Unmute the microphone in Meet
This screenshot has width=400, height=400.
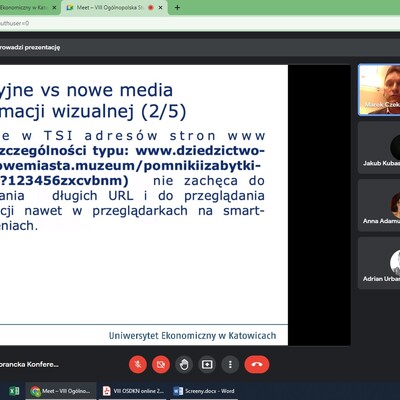138,364
